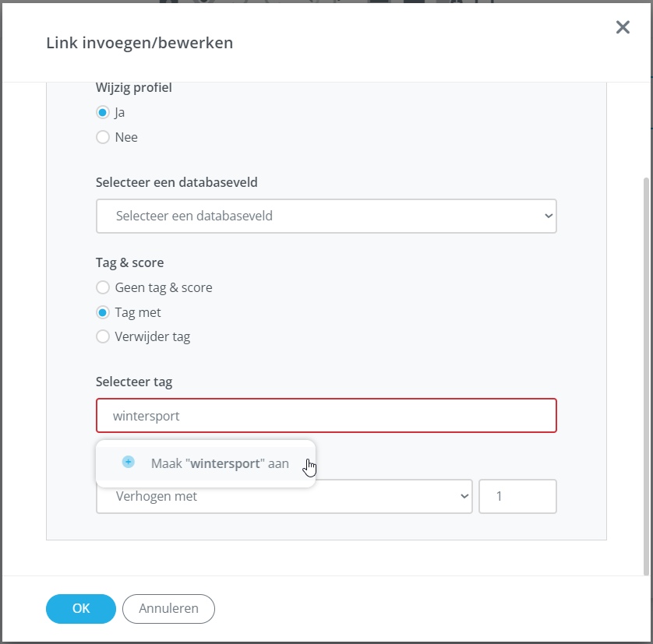
Task: Focus the Selecteer tag text field
Action: [x=326, y=416]
